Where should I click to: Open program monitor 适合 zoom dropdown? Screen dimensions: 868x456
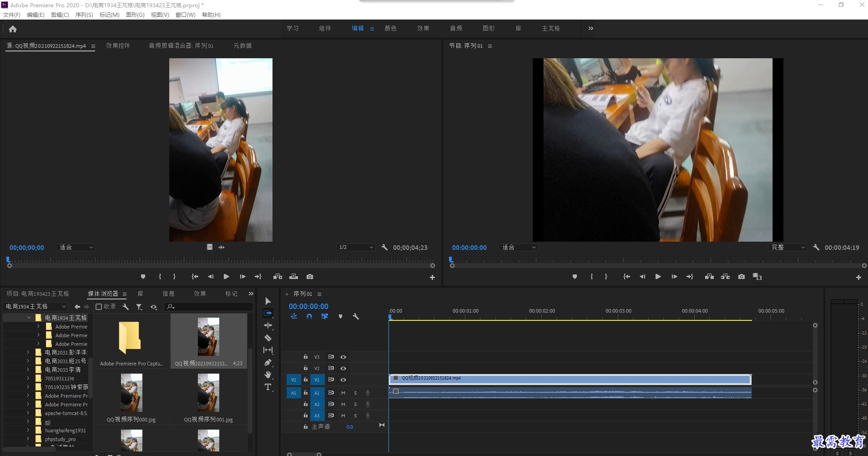pos(518,248)
